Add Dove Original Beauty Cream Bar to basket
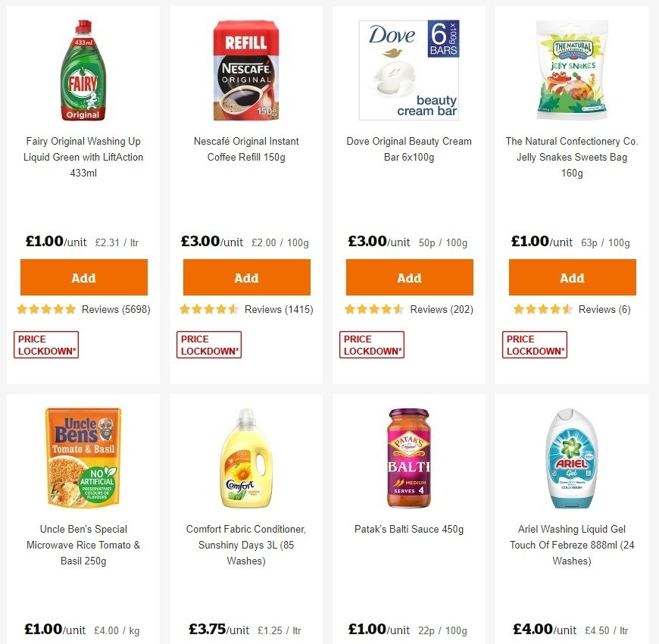This screenshot has width=659, height=644. (409, 277)
